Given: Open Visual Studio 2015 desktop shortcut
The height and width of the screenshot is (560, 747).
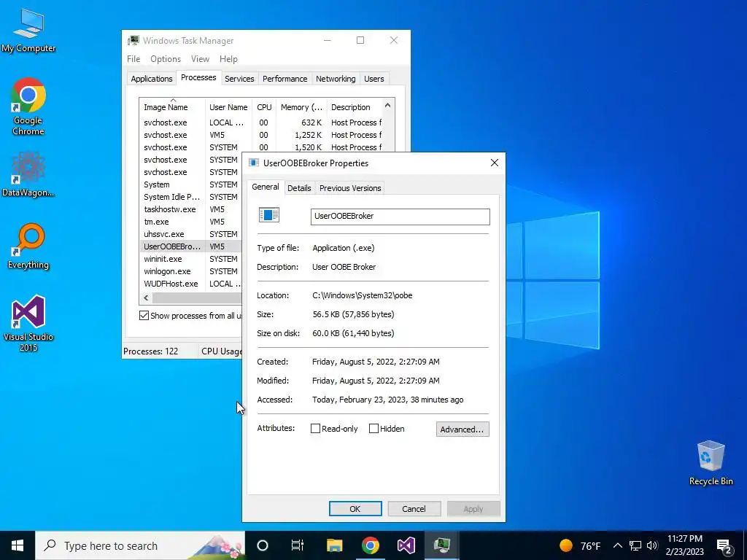Looking at the screenshot, I should (28, 323).
